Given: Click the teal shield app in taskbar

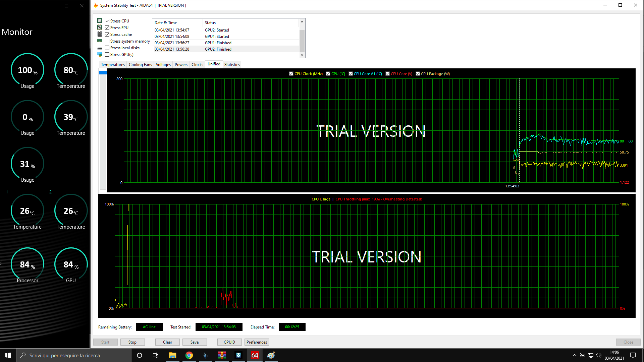Looking at the screenshot, I should (x=238, y=355).
